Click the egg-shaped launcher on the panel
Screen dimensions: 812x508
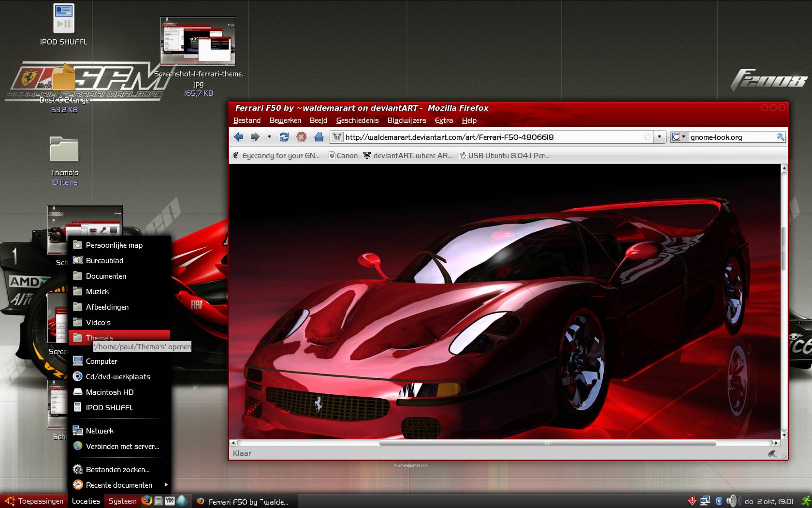182,501
